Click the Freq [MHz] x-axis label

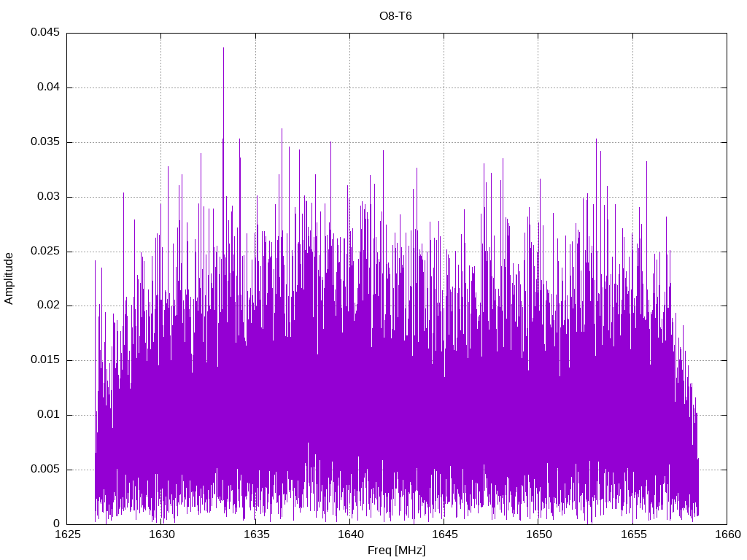[396, 551]
